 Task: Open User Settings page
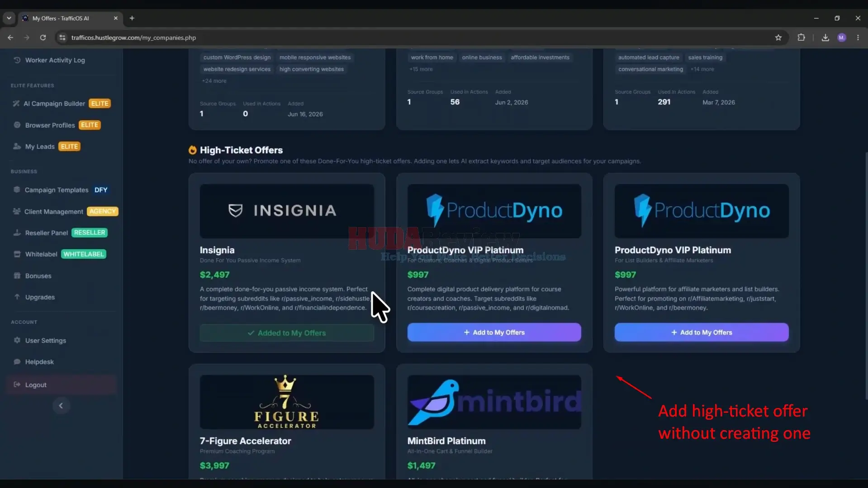click(45, 341)
